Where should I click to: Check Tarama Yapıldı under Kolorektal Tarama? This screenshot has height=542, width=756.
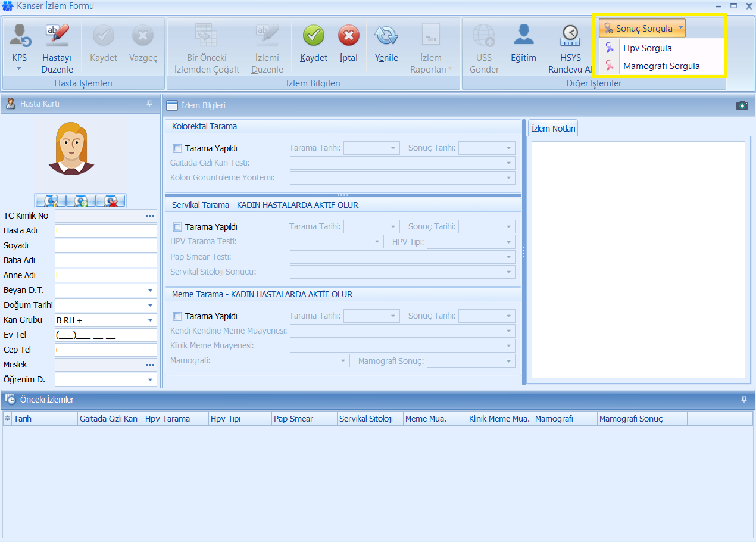click(177, 148)
